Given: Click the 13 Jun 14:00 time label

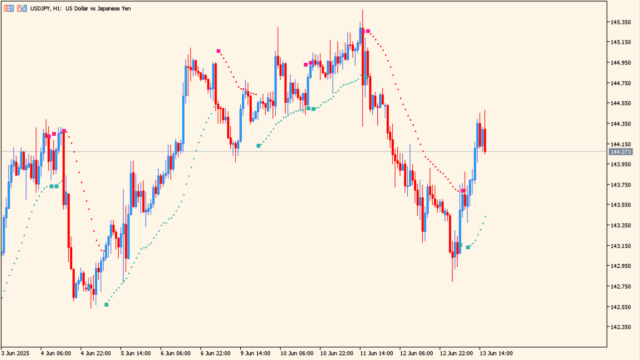Looking at the screenshot, I should [497, 353].
